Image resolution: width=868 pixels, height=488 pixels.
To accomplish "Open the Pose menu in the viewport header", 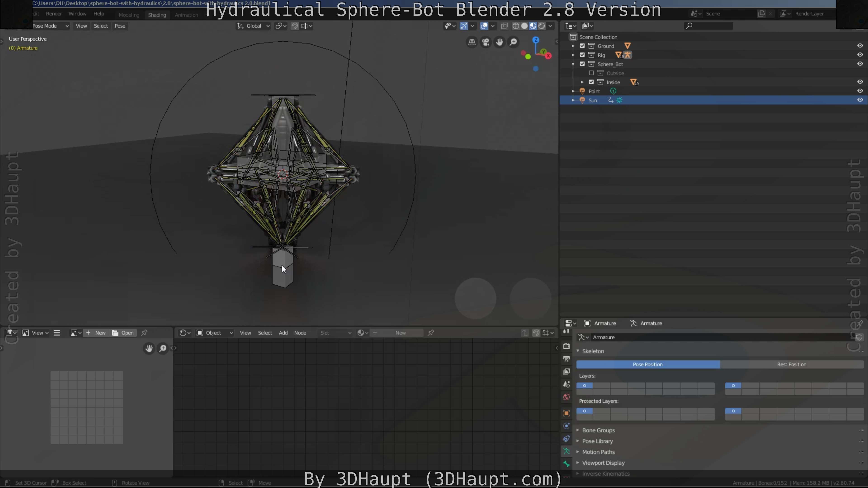I will (120, 26).
